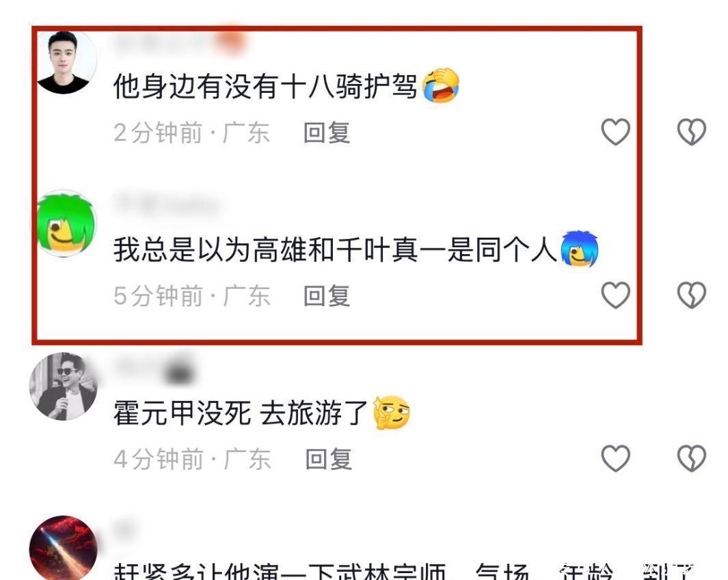The image size is (728, 580).
Task: Reply to the 2分钟前 comment
Action: [326, 133]
